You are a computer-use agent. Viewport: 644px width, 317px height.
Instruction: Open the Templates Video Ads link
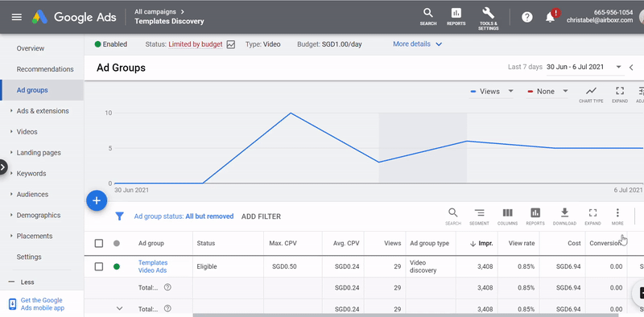coord(153,266)
